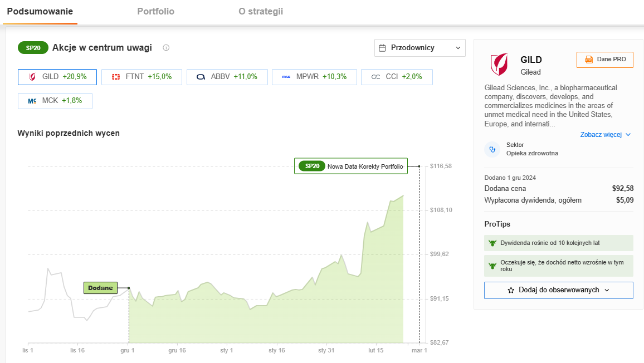The width and height of the screenshot is (644, 363).
Task: Show info tooltip for Akcje w centrum uwagi
Action: [166, 48]
